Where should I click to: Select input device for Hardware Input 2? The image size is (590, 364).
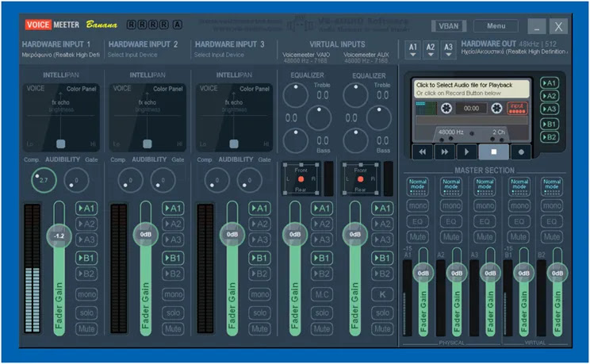132,55
